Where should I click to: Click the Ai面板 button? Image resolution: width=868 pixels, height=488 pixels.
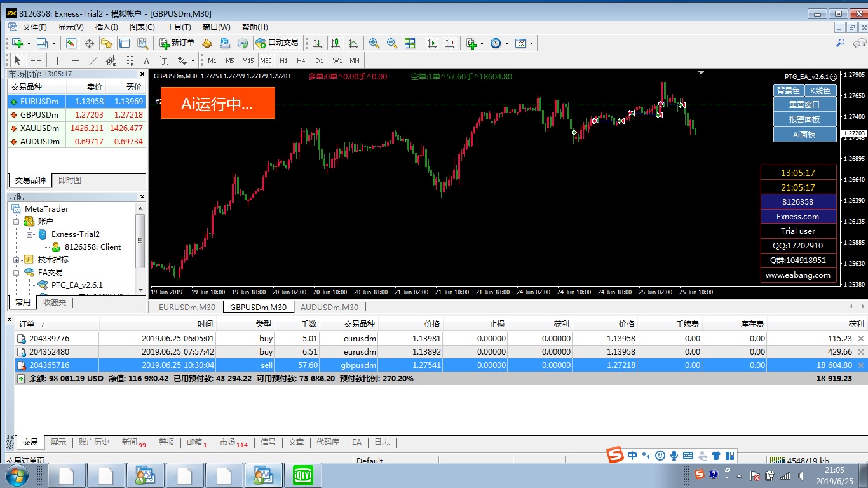point(804,135)
